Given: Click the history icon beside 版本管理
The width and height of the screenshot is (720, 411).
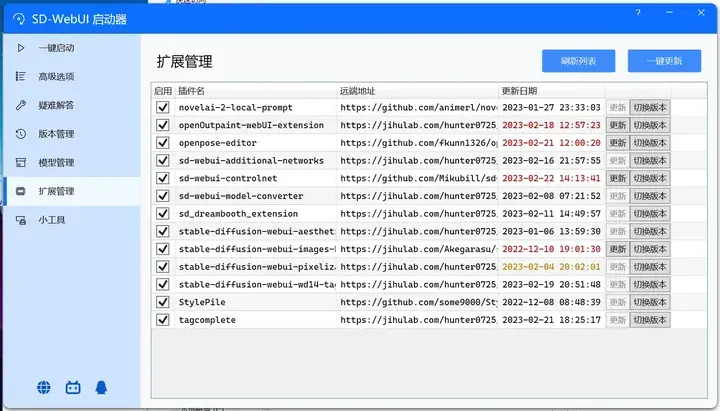Looking at the screenshot, I should pyautogui.click(x=21, y=134).
